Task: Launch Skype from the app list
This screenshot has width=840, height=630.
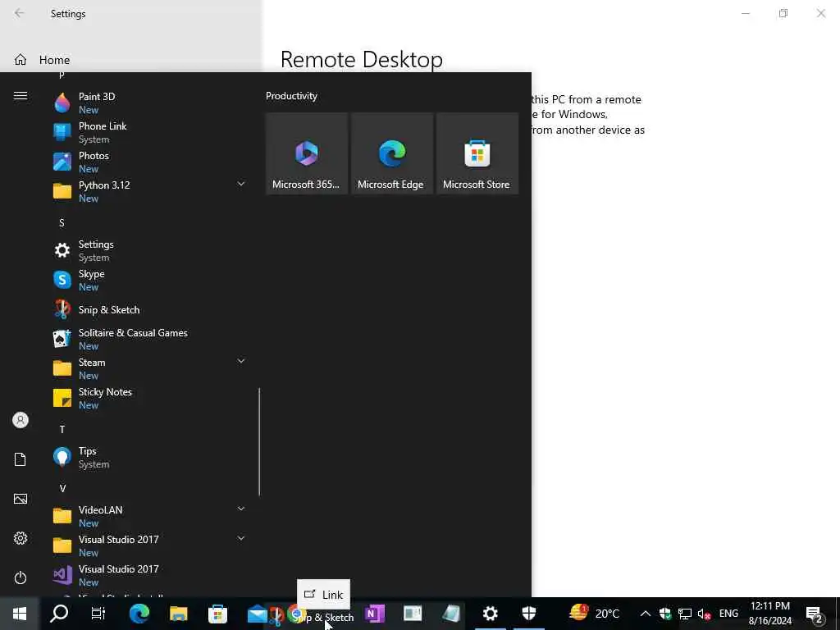Action: pos(148,280)
